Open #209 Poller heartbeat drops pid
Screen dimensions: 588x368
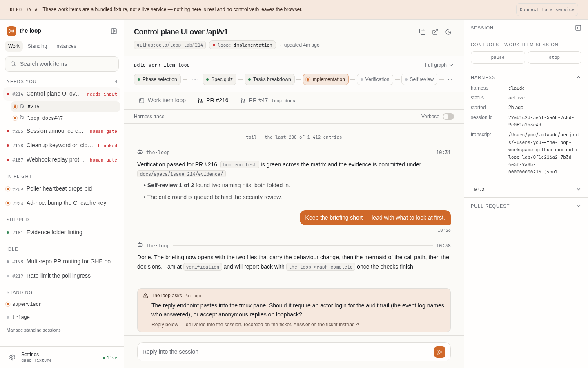[62, 189]
